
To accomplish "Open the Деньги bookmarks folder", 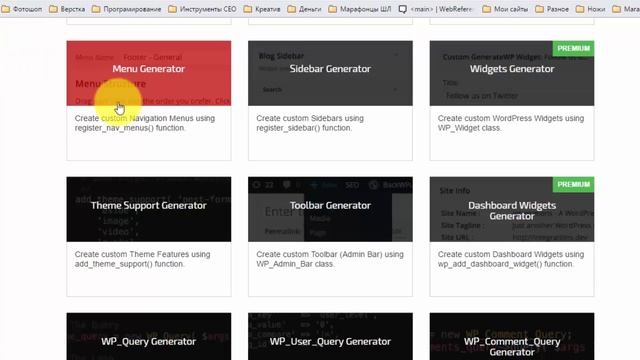I will [x=304, y=9].
